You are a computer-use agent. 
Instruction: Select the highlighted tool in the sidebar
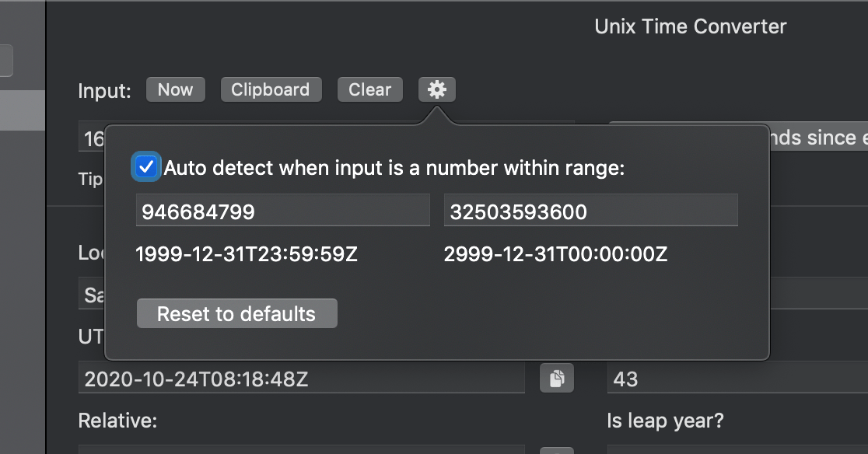coord(21,110)
